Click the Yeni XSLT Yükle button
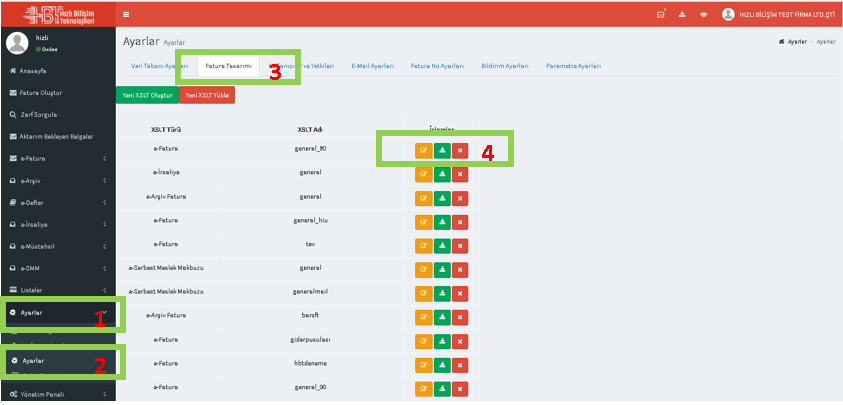843x405 pixels. (x=207, y=95)
